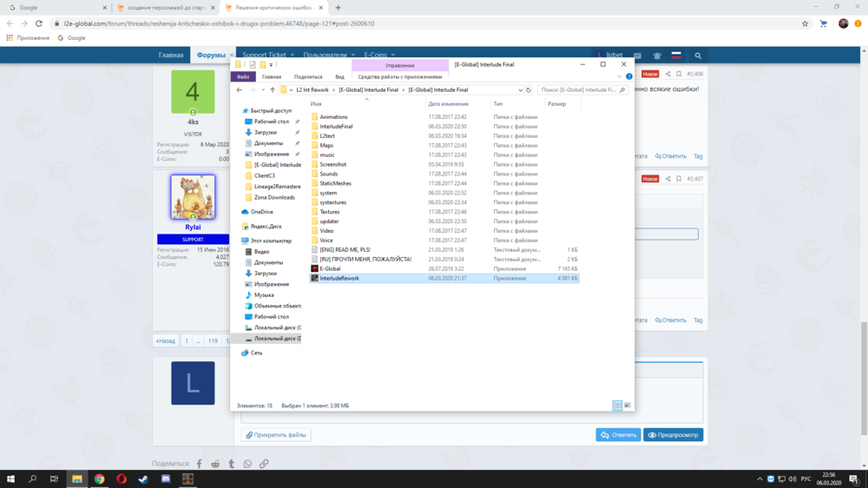Switch to the Вид ribbon tab
The image size is (868, 488).
(339, 76)
